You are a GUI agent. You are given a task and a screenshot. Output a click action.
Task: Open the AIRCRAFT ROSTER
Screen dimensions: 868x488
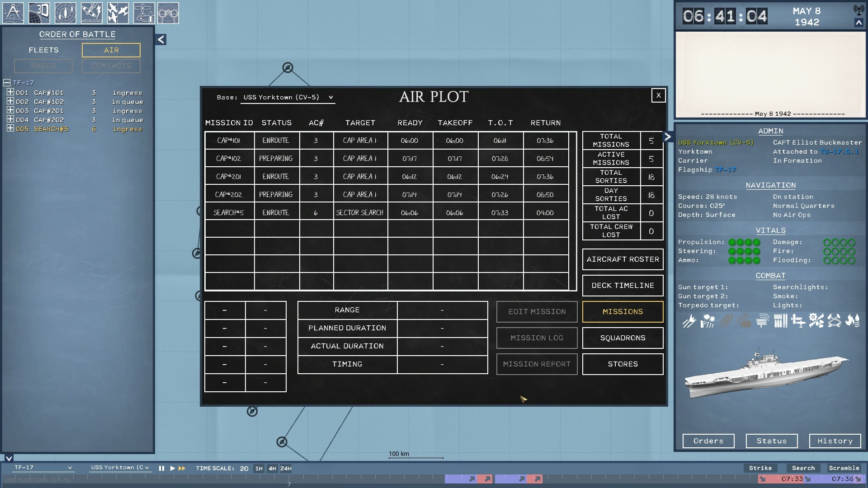pos(623,259)
